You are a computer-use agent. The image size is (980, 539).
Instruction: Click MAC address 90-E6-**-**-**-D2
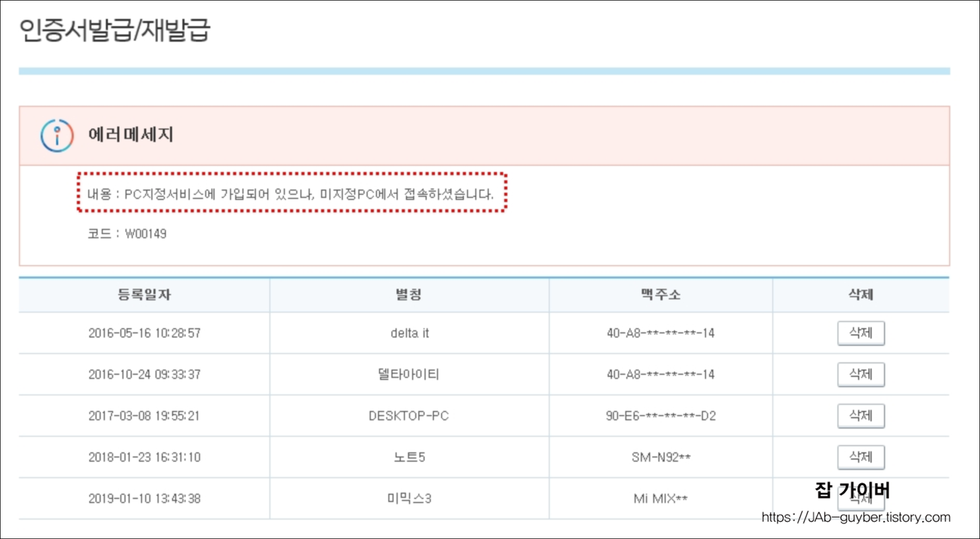click(660, 415)
